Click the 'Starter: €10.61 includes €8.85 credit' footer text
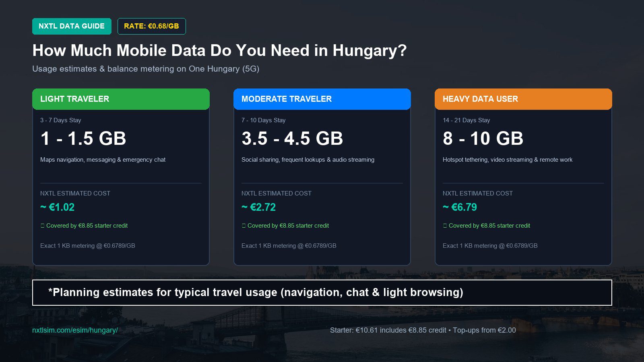The height and width of the screenshot is (362, 644). tap(388, 330)
